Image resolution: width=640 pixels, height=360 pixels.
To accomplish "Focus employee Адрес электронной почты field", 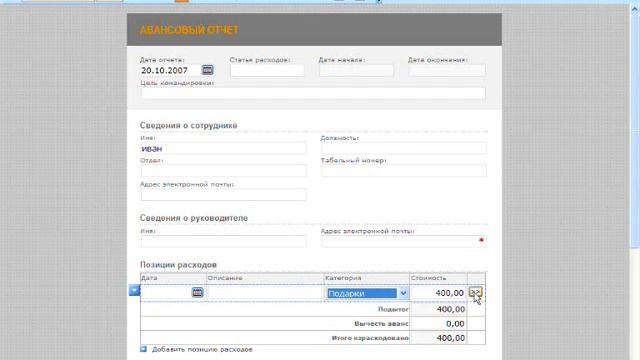I will (x=224, y=195).
